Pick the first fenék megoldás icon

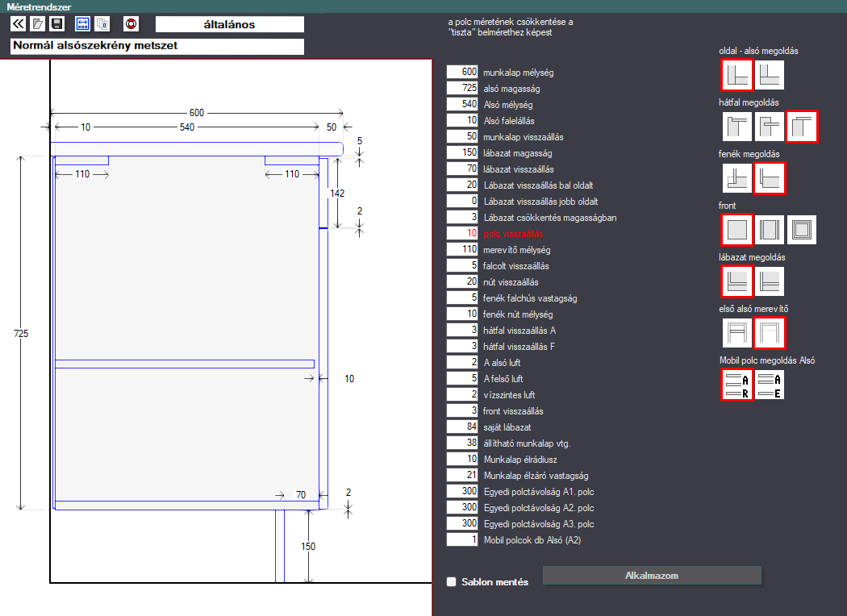736,178
